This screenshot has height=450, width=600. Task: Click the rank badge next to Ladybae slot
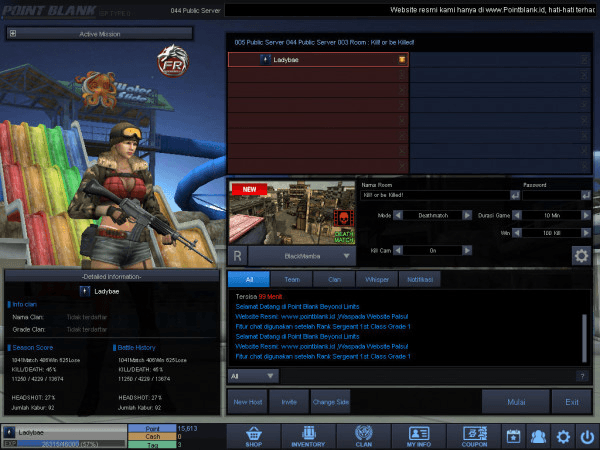[265, 60]
